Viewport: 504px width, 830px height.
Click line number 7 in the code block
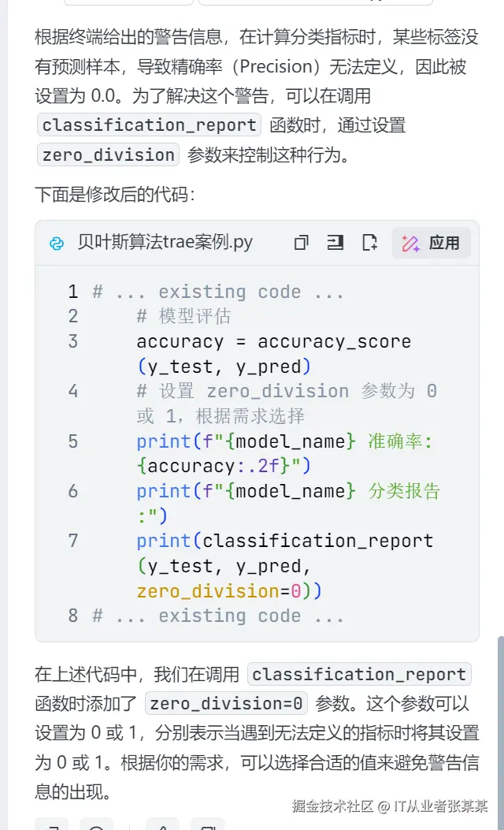click(x=72, y=541)
